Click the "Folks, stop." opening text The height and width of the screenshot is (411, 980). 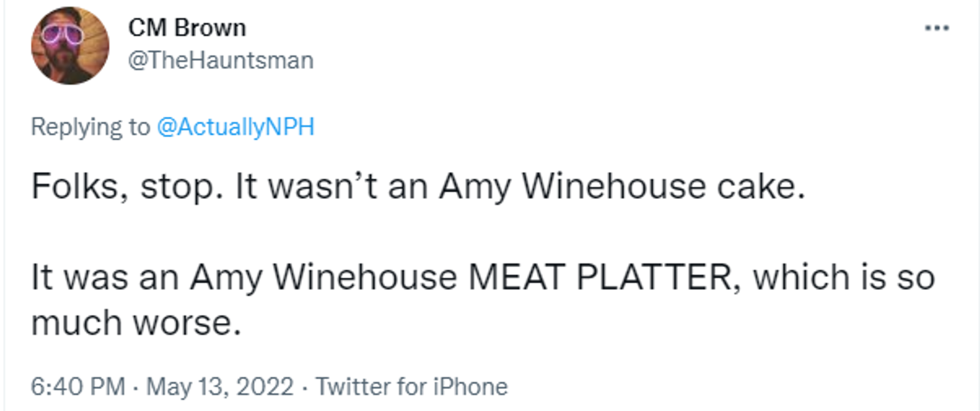127,187
